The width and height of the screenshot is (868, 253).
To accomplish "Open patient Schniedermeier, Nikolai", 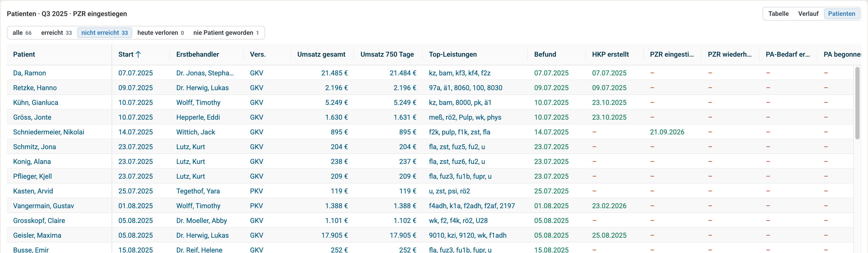I will 48,132.
